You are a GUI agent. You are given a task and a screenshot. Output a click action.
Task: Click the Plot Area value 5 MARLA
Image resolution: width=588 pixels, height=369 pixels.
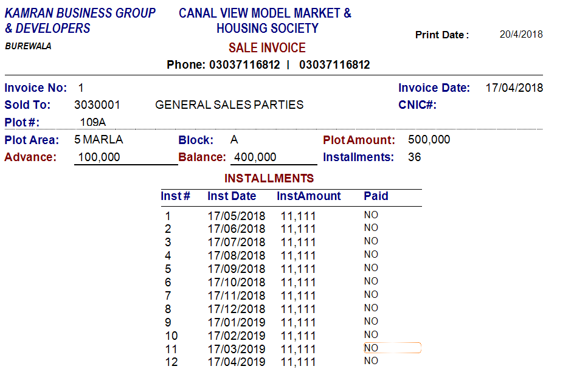click(99, 140)
